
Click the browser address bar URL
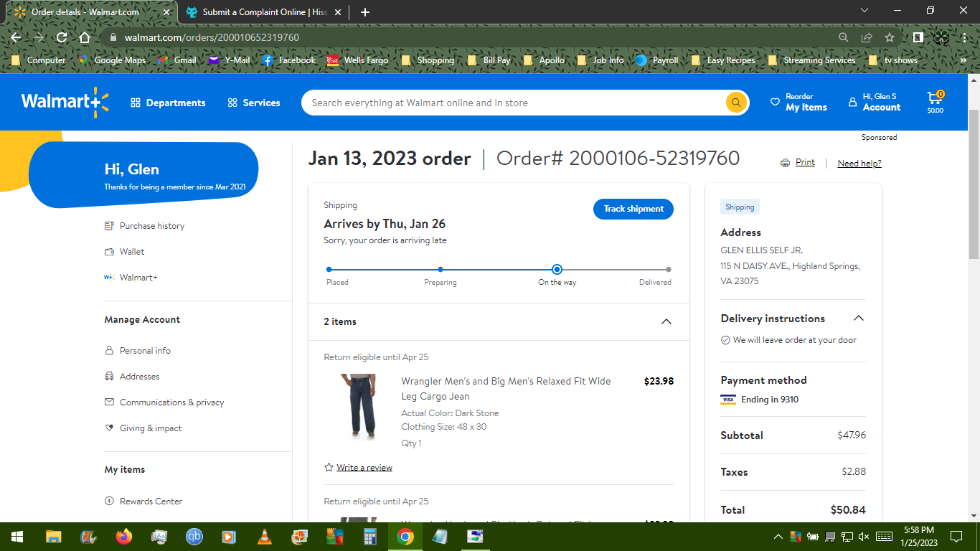(x=212, y=37)
